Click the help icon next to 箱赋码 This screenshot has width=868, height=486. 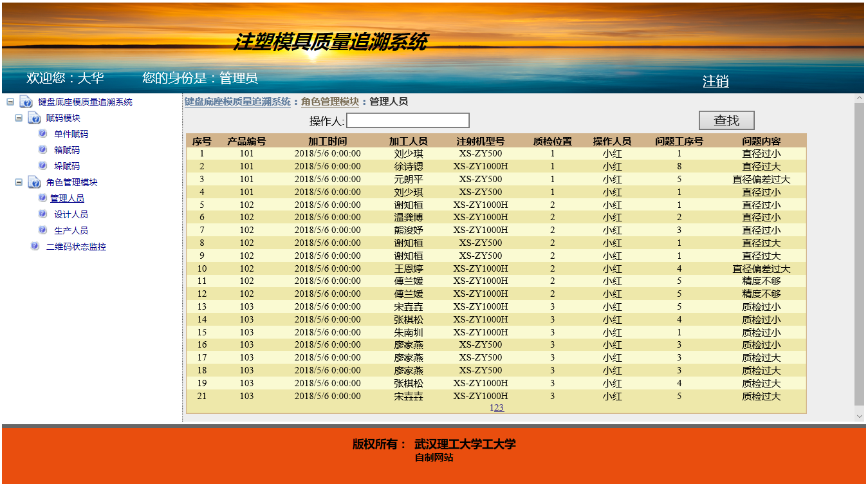pyautogui.click(x=42, y=150)
